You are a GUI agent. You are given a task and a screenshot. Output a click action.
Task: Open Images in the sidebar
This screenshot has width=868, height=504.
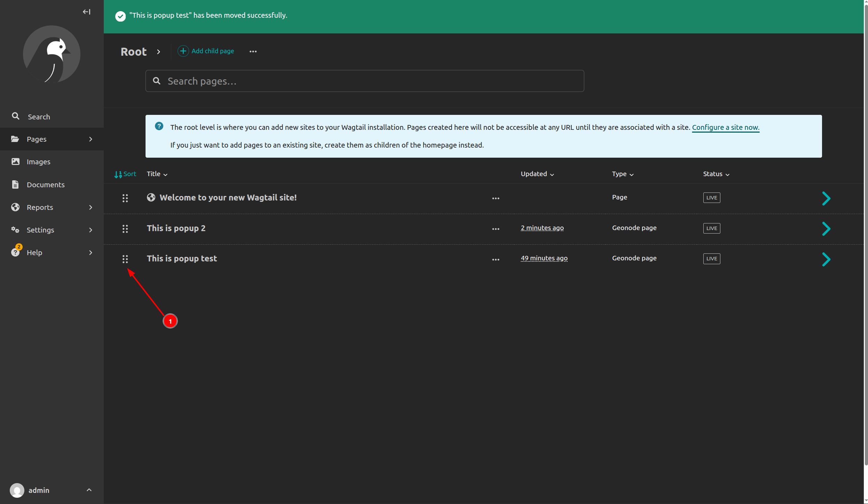(x=52, y=162)
